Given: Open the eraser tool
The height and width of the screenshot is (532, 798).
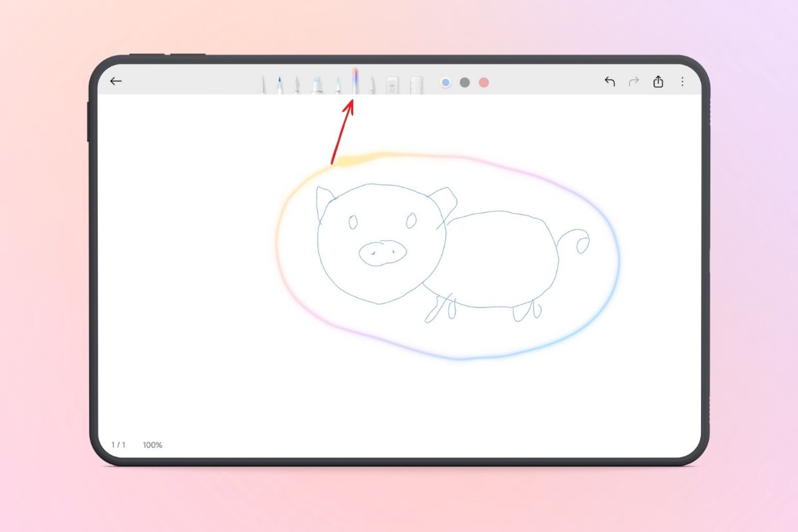Looking at the screenshot, I should point(391,83).
